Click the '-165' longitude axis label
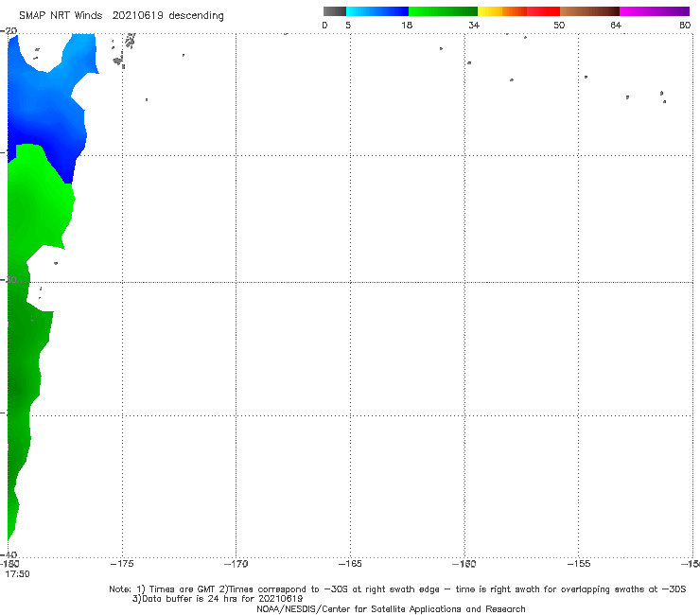The image size is (700, 615). 350,564
